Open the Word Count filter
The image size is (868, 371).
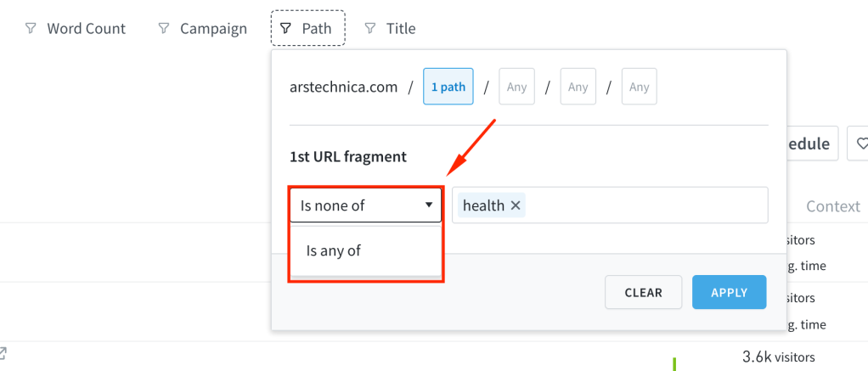76,28
